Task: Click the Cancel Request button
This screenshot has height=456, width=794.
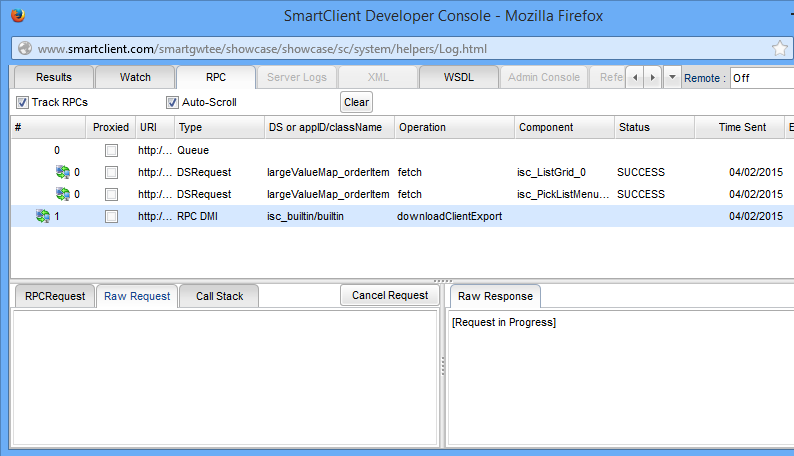Action: tap(390, 295)
